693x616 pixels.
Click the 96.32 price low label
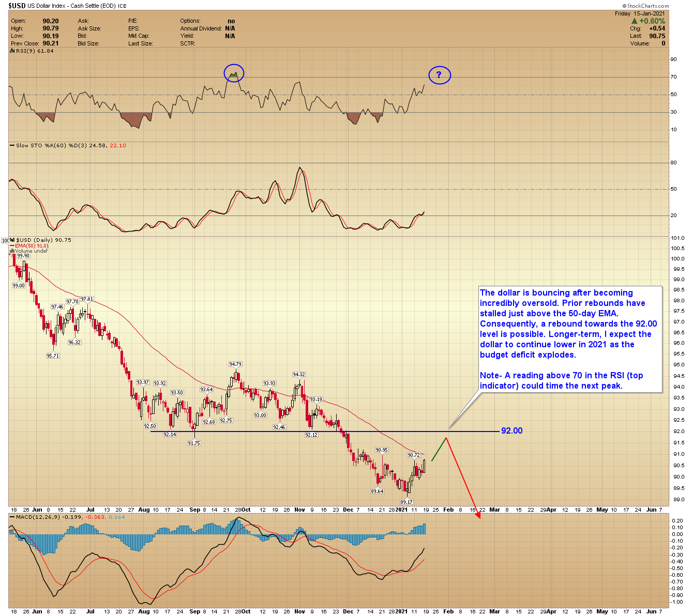(x=74, y=342)
